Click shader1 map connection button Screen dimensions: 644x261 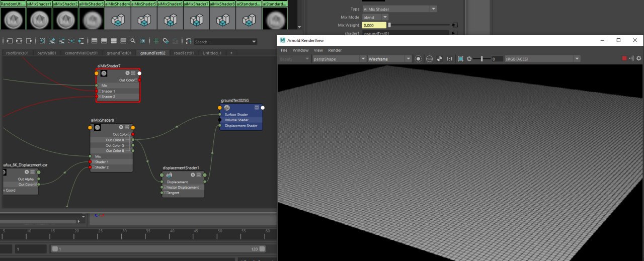tap(455, 33)
